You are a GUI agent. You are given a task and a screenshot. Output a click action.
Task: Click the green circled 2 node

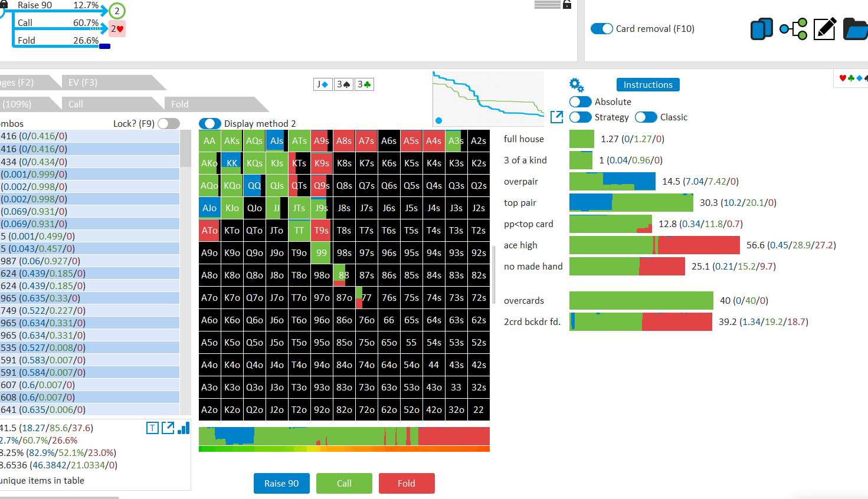click(x=117, y=11)
